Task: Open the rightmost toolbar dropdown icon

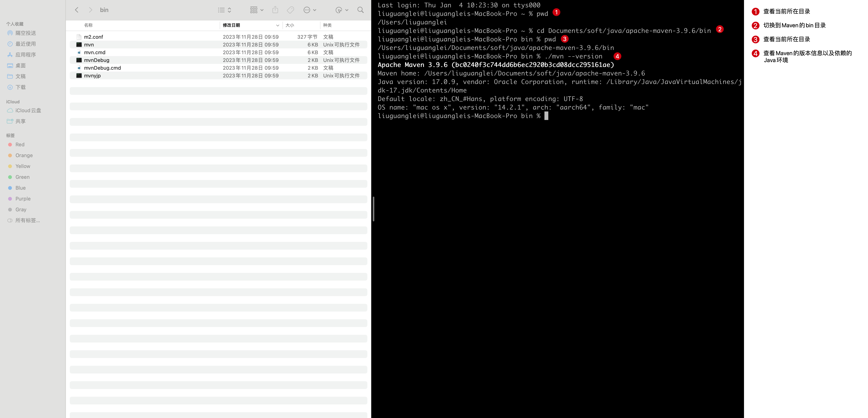Action: [342, 10]
